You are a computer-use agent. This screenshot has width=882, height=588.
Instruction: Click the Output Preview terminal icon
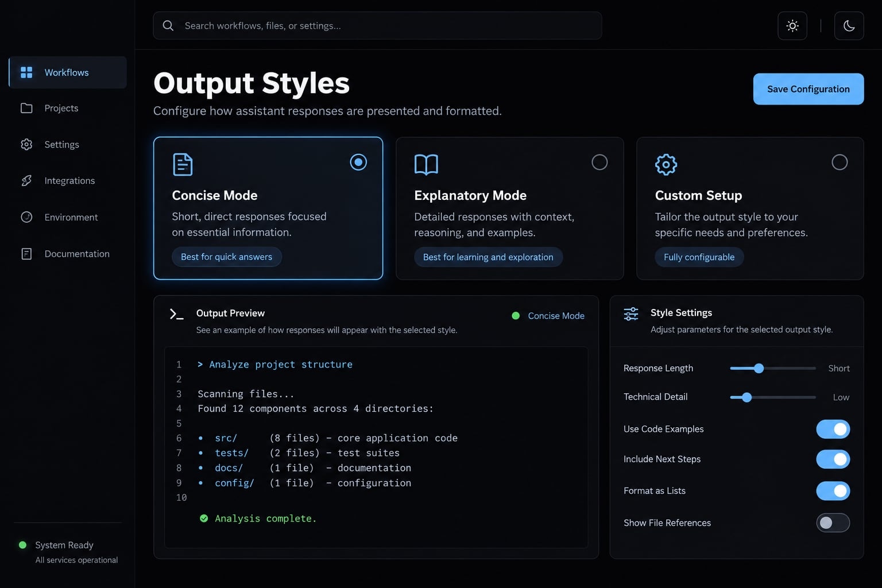tap(176, 314)
